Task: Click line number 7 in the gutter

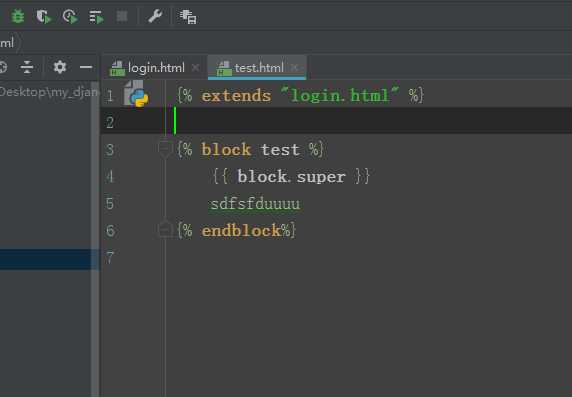Action: 110,258
